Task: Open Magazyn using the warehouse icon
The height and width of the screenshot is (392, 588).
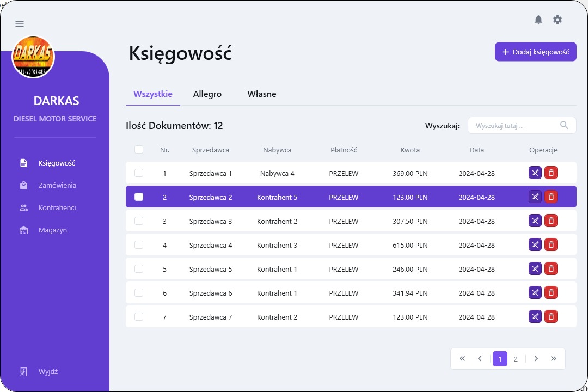Action: pyautogui.click(x=23, y=230)
